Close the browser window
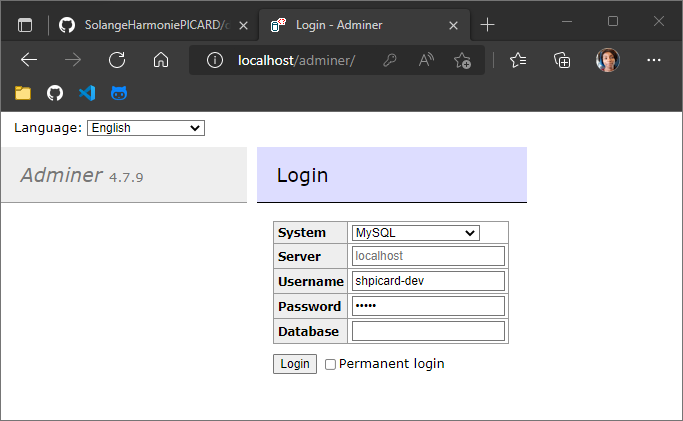Image resolution: width=683 pixels, height=421 pixels. 659,21
